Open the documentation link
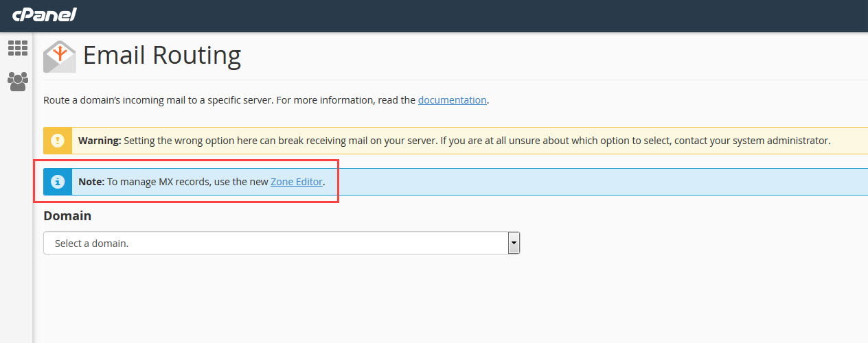The height and width of the screenshot is (343, 868). tap(452, 100)
